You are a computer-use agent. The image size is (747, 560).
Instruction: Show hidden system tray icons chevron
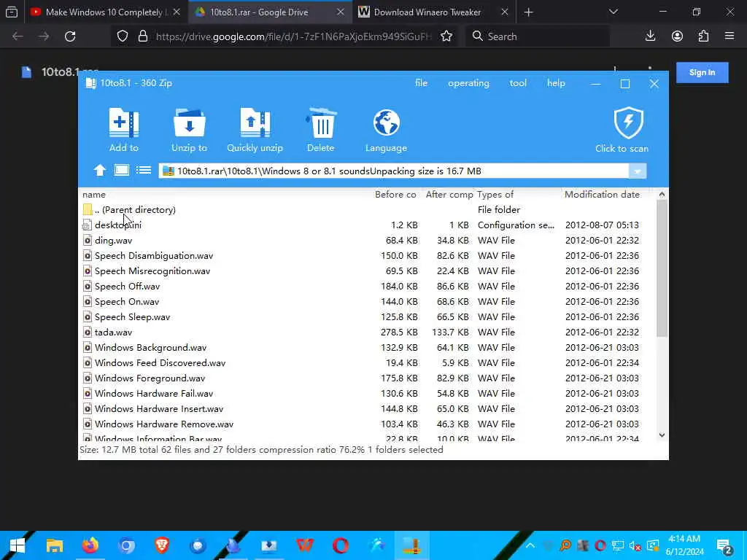pos(530,545)
